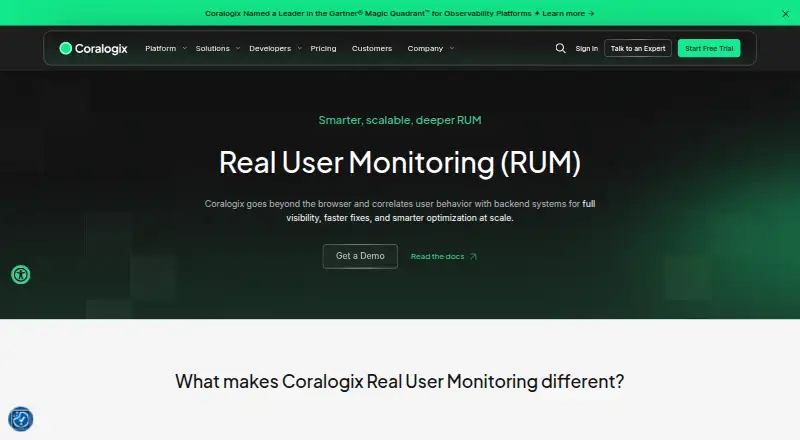The width and height of the screenshot is (800, 440).
Task: Open the Developers menu
Action: (x=270, y=48)
